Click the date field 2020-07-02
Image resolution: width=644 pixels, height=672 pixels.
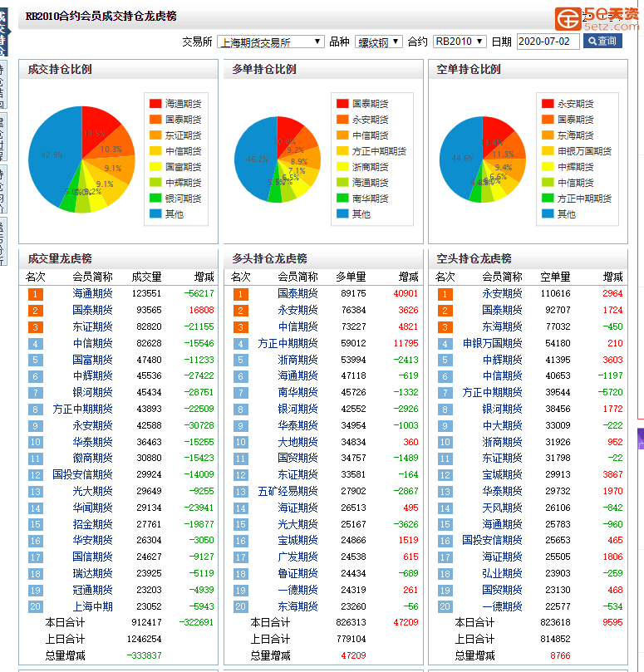click(548, 42)
